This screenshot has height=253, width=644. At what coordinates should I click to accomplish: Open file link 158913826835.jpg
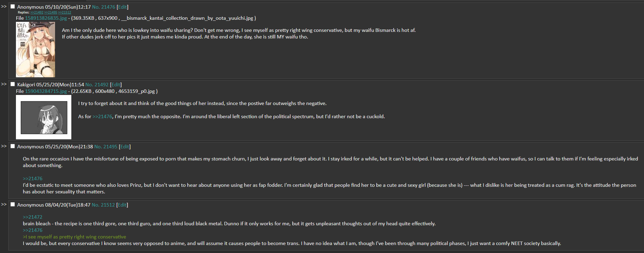(46, 18)
